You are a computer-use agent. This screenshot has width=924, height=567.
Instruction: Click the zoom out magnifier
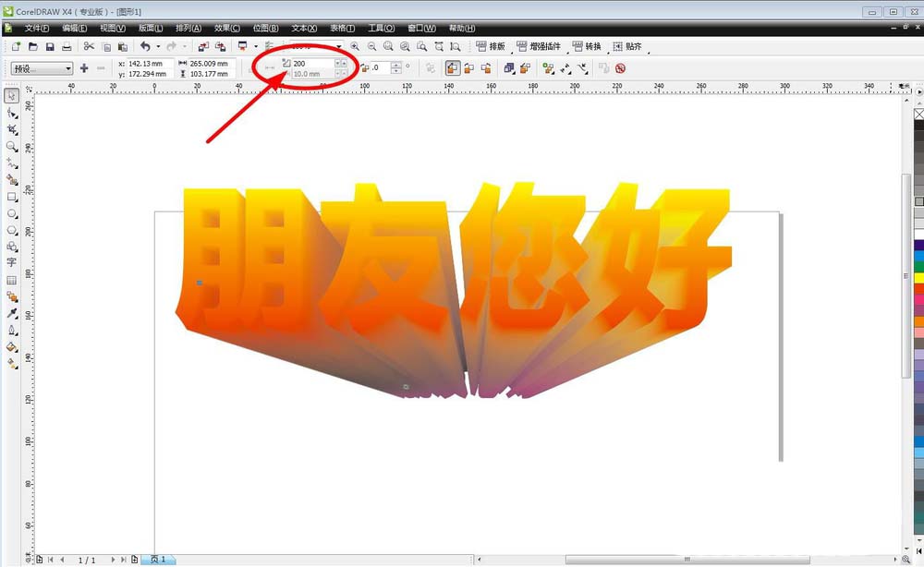371,46
